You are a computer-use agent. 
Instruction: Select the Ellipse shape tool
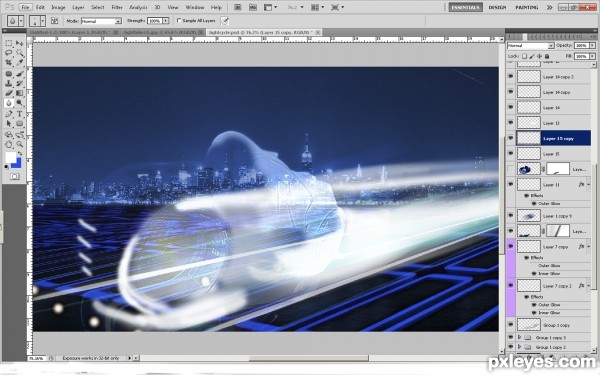tap(19, 124)
